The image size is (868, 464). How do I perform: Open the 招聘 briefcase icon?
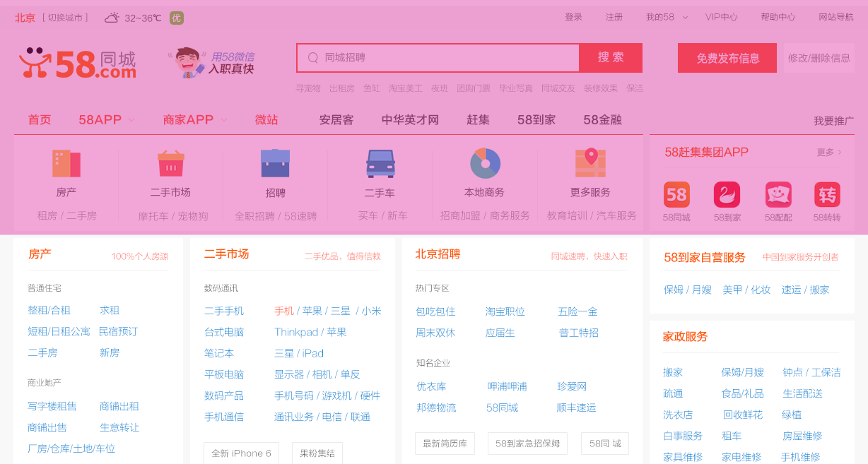[275, 163]
